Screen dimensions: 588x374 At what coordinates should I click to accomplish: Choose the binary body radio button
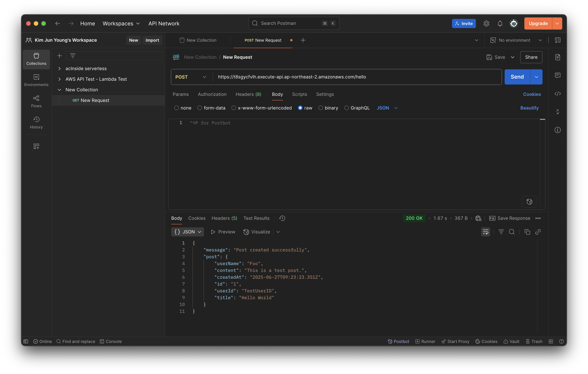pos(321,108)
